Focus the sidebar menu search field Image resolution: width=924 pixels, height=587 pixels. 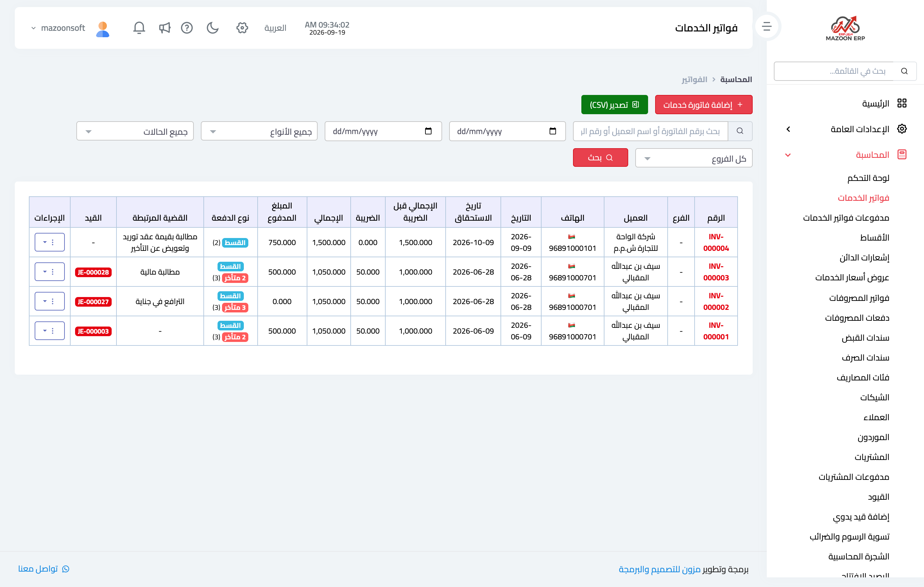834,71
